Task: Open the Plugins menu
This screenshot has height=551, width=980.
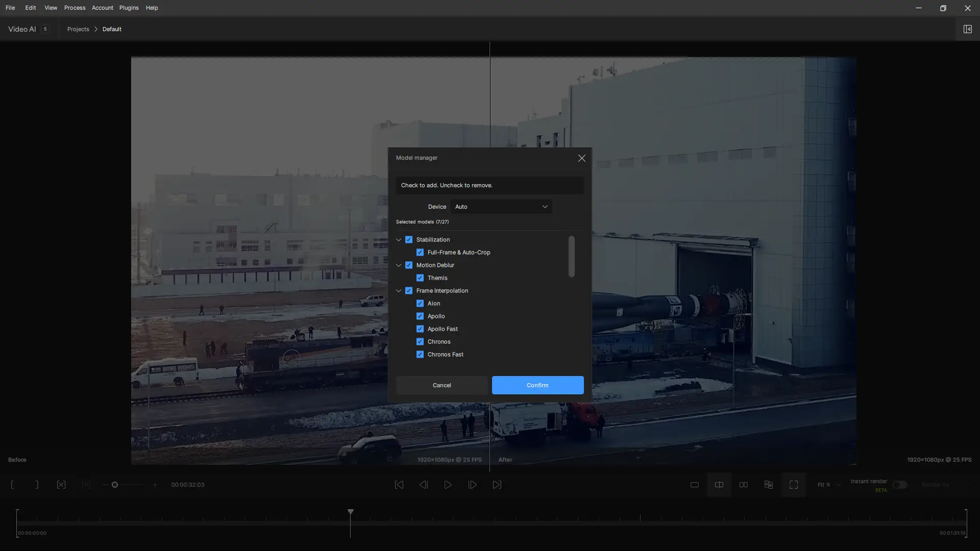Action: [x=129, y=8]
